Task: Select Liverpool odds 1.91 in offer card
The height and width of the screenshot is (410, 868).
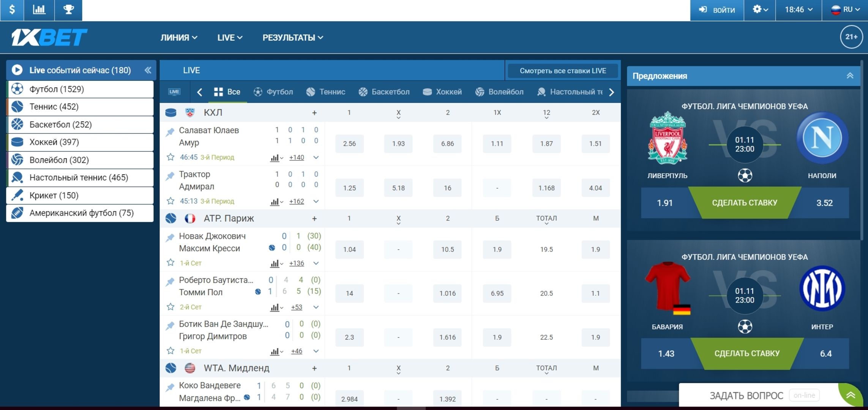Action: 665,203
